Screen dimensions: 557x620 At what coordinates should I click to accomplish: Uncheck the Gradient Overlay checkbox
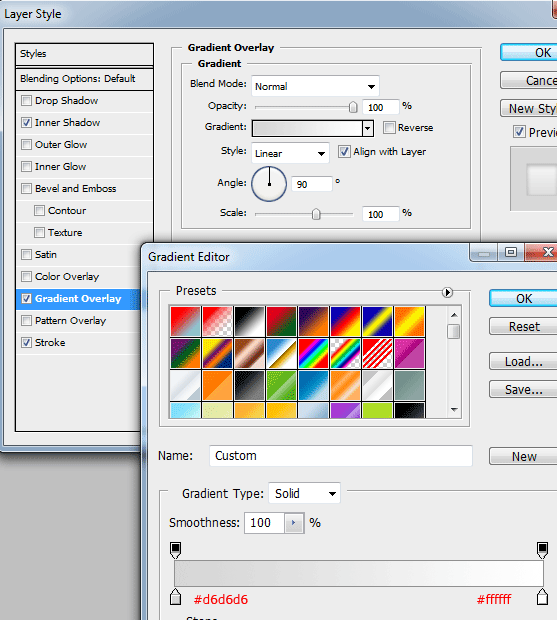tap(26, 299)
